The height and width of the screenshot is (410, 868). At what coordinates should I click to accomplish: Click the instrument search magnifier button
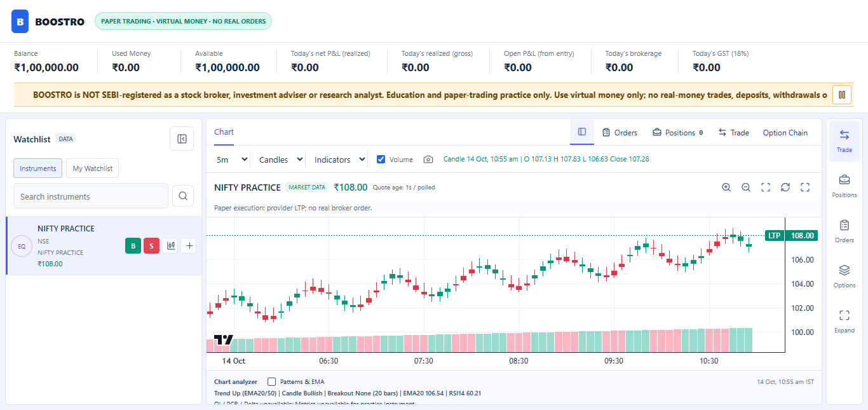click(x=183, y=196)
